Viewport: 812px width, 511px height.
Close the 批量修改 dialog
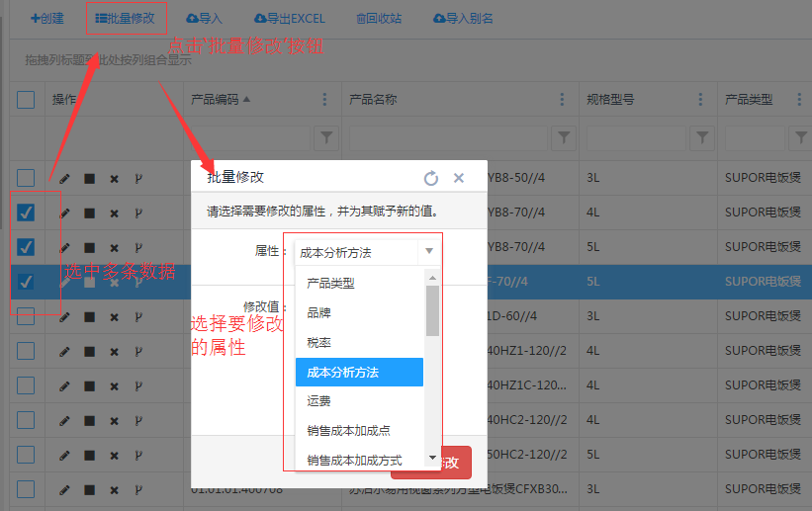pos(459,178)
